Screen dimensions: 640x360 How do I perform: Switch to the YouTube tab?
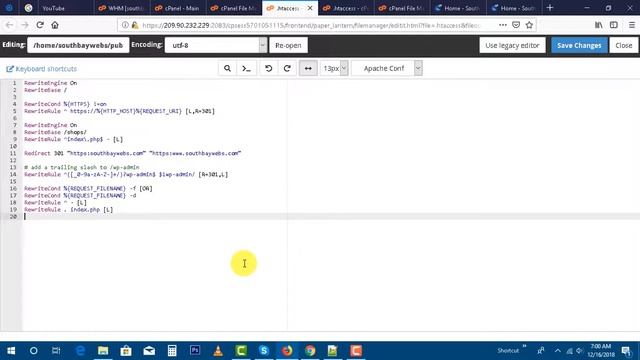53,8
